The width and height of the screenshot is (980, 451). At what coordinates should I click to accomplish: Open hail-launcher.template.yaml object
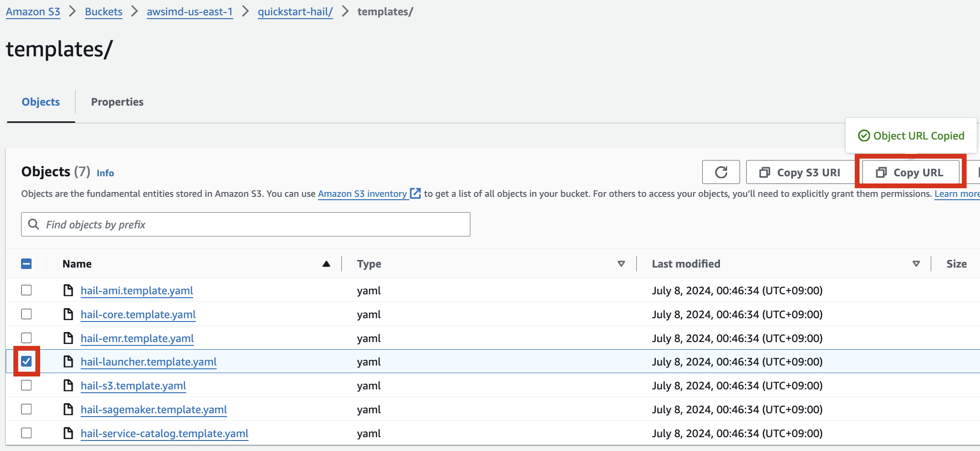click(149, 362)
